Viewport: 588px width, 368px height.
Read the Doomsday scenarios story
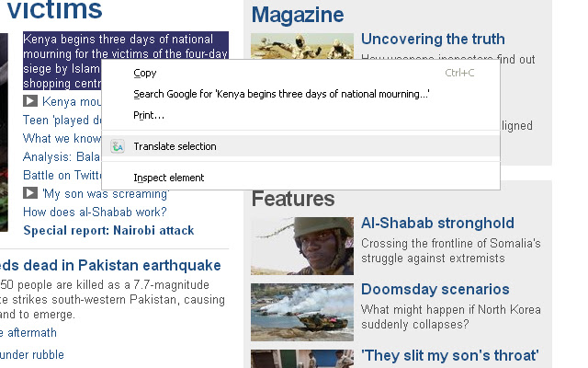(435, 289)
